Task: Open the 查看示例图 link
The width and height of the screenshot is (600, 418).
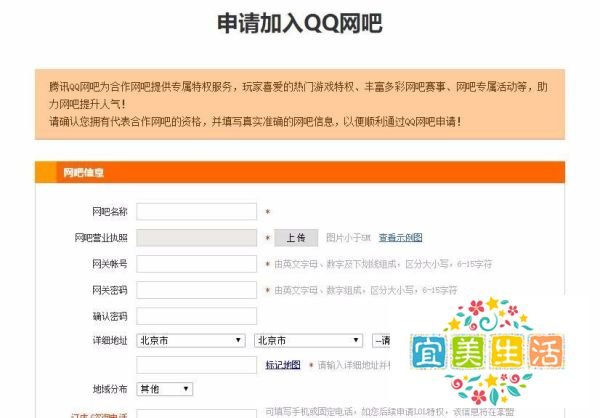Action: click(x=400, y=238)
